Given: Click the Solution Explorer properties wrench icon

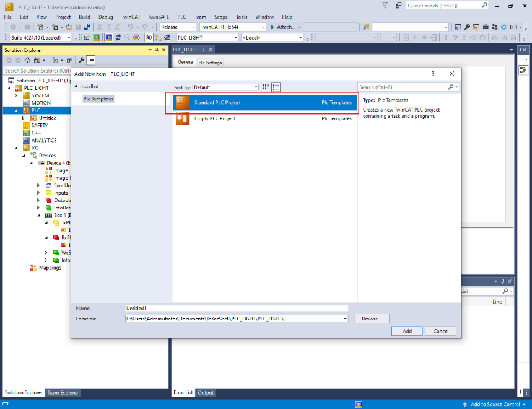Looking at the screenshot, I should point(81,60).
